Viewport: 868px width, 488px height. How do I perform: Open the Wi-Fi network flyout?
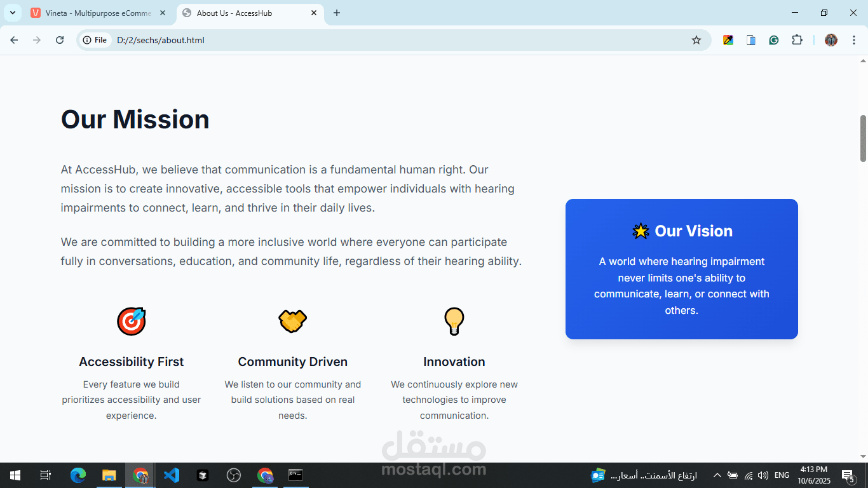click(749, 475)
